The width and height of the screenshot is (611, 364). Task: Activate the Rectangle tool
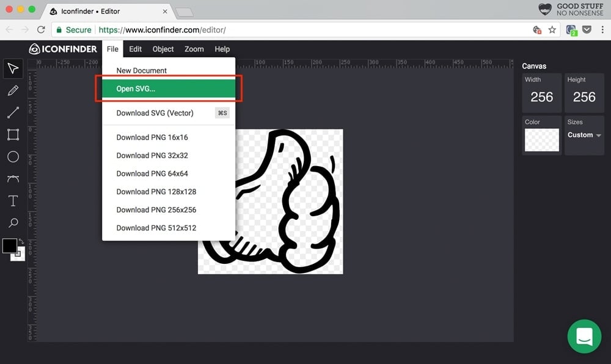click(x=13, y=134)
